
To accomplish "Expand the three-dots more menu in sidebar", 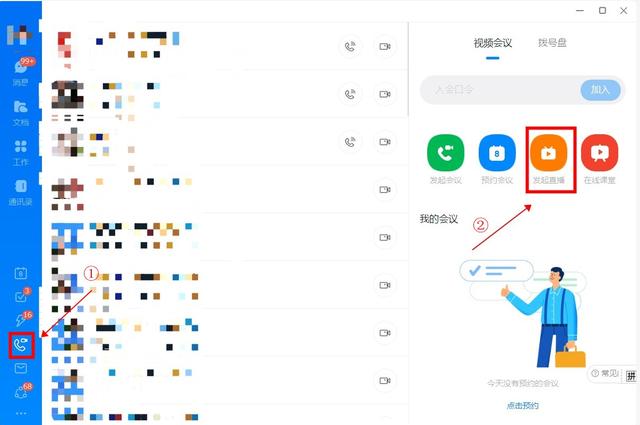I will click(21, 413).
